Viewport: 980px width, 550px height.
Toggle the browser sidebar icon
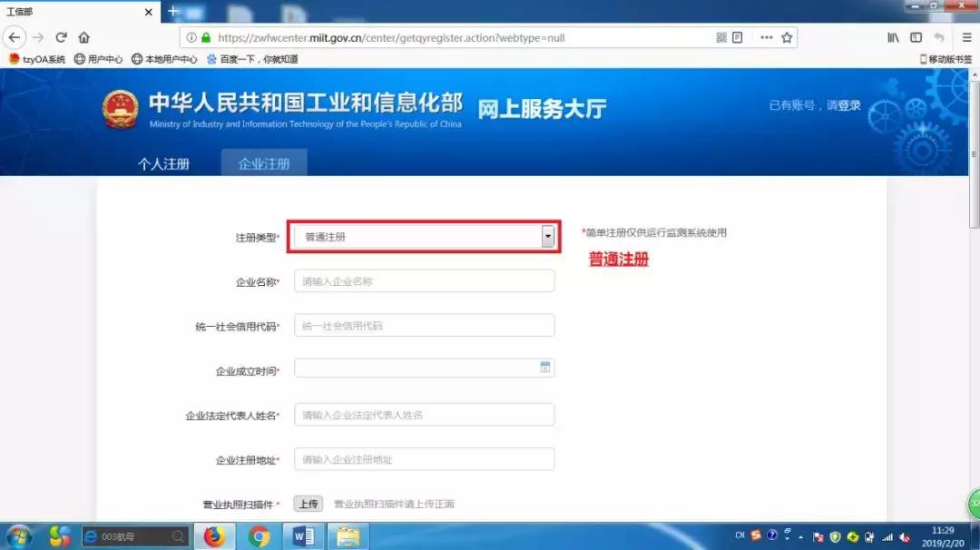(917, 38)
